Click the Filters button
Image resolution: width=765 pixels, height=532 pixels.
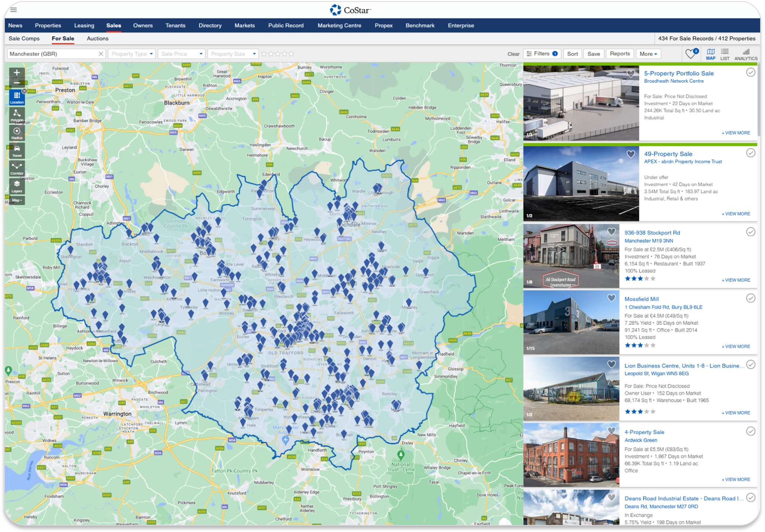pyautogui.click(x=542, y=54)
